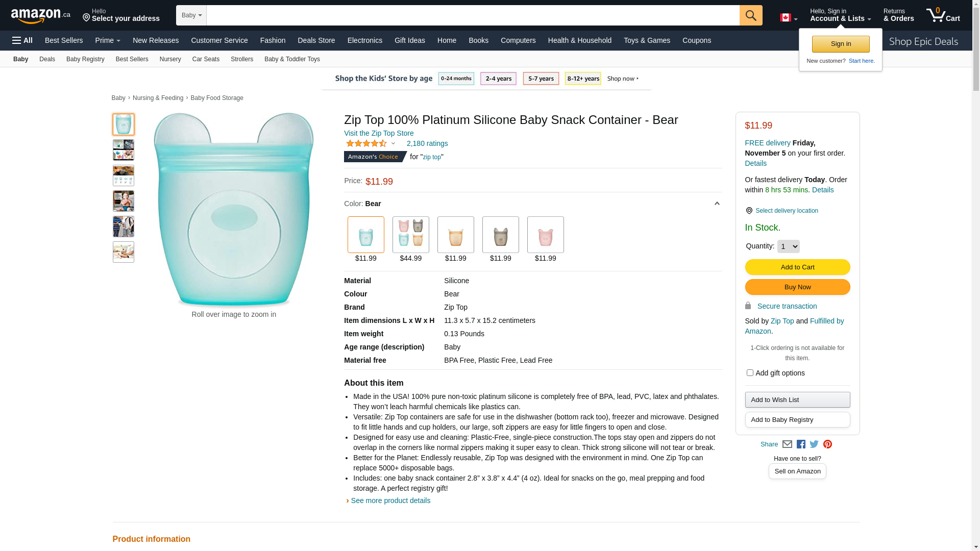
Task: Click the search magnifying glass button
Action: [751, 15]
